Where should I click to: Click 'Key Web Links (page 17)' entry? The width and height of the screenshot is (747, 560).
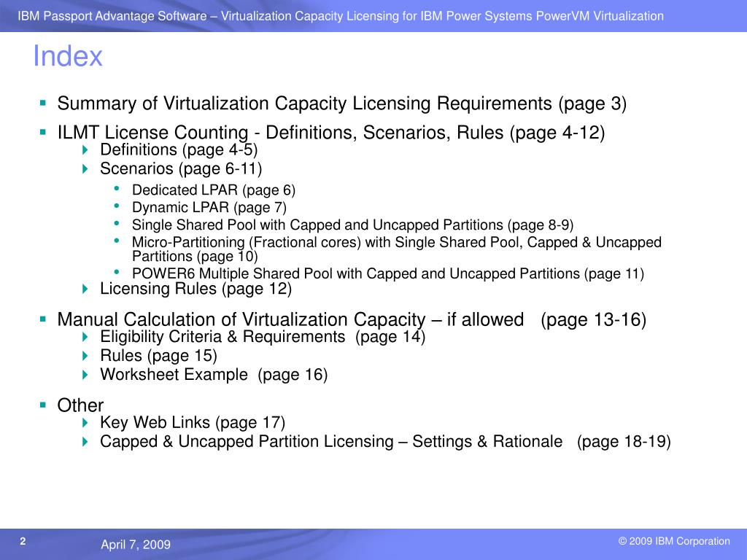click(x=193, y=422)
